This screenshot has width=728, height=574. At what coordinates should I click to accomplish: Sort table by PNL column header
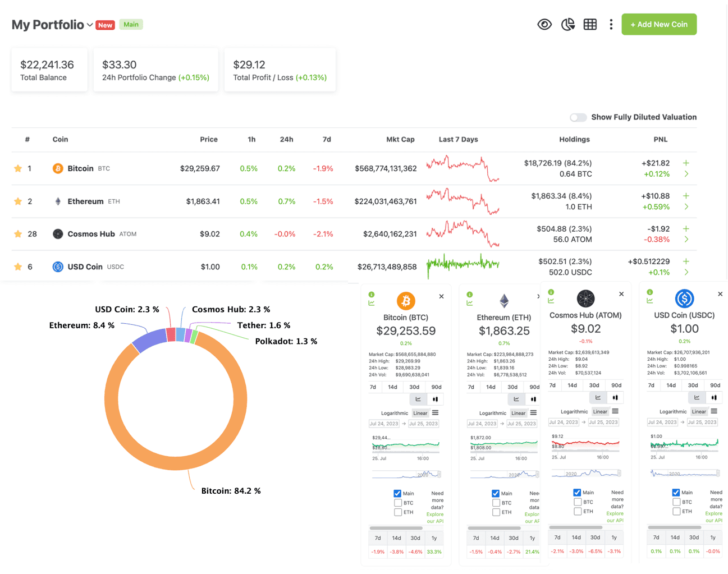point(660,139)
